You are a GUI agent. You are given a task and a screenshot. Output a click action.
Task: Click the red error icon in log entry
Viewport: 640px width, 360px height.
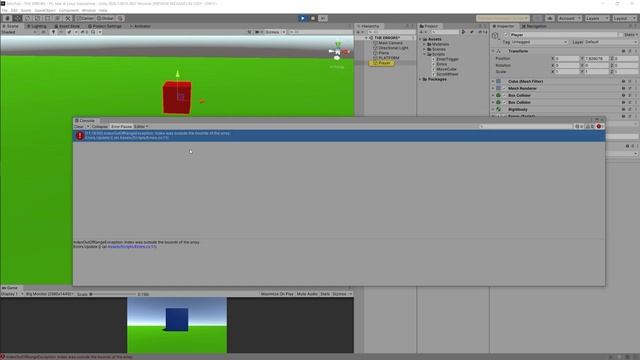pos(80,136)
